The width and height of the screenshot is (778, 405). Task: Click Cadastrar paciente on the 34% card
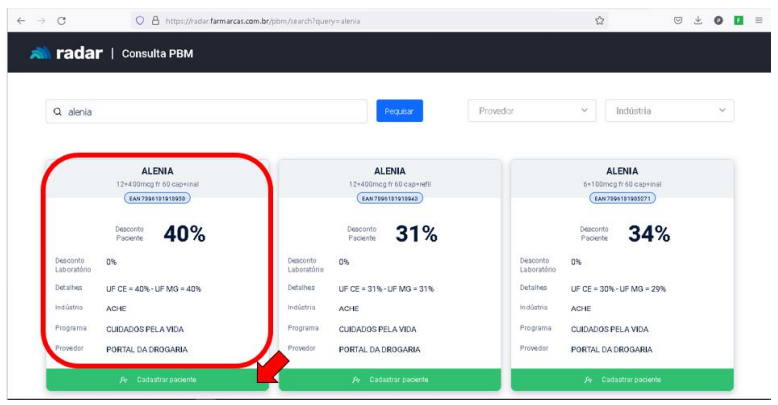coord(622,380)
